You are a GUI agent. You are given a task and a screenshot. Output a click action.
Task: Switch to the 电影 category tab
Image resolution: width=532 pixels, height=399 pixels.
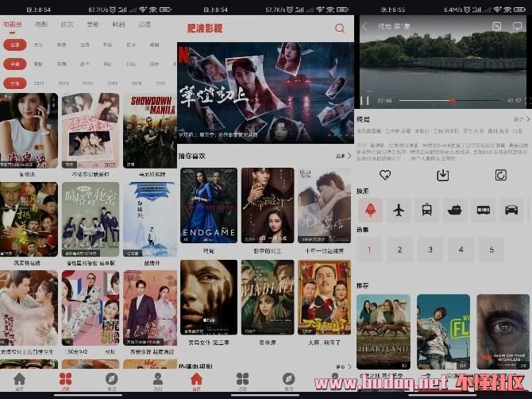coord(40,25)
